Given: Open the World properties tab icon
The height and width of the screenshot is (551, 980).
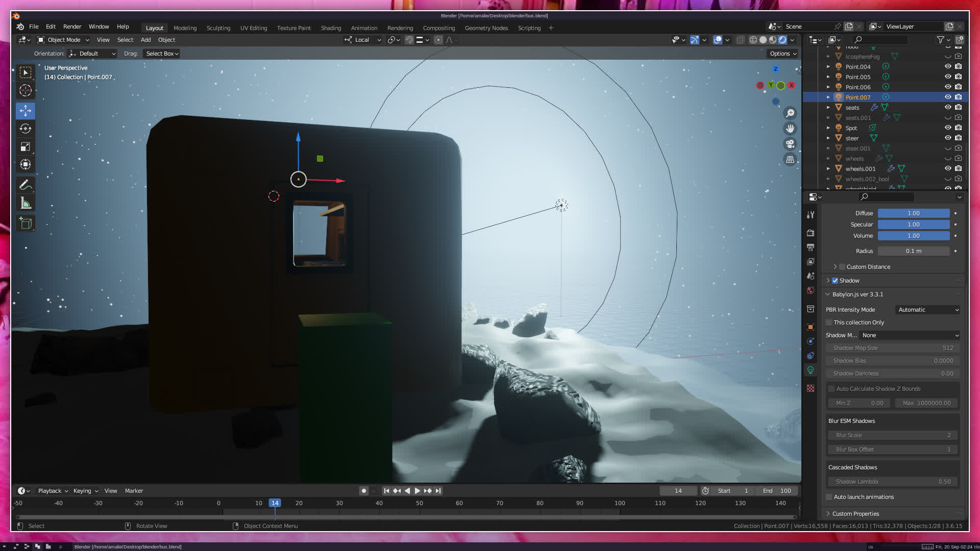Looking at the screenshot, I should click(x=811, y=290).
